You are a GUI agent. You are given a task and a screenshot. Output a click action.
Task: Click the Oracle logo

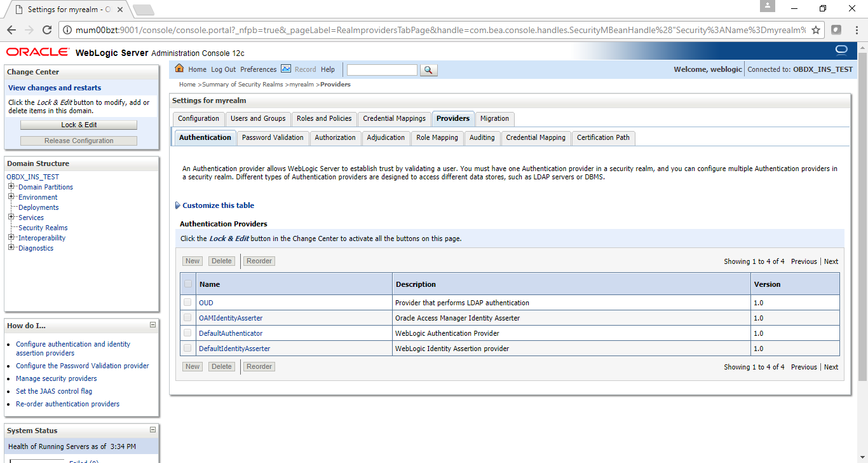tap(38, 52)
